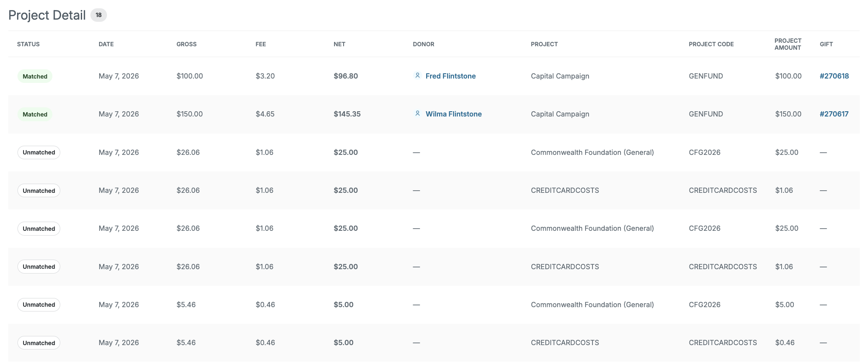Click the STATUS column header

point(28,44)
